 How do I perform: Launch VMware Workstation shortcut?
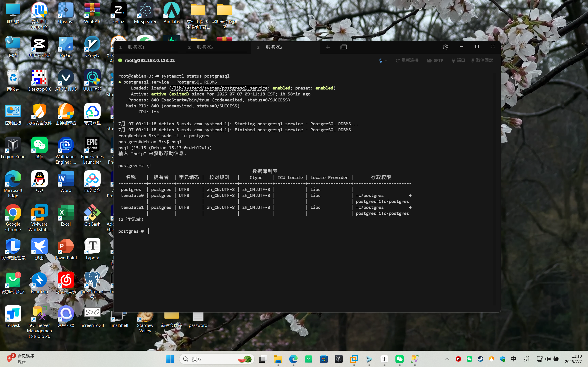39,219
